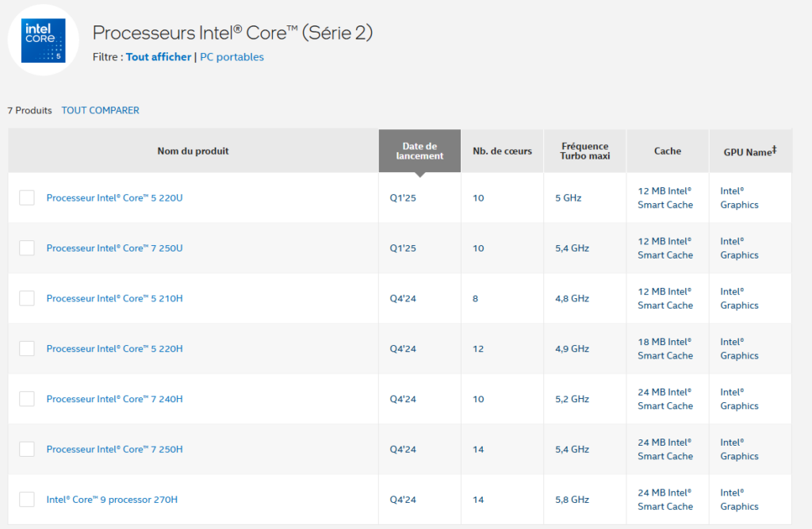The width and height of the screenshot is (812, 529).
Task: Click the Intel Core 5 badge logo
Action: [x=44, y=40]
